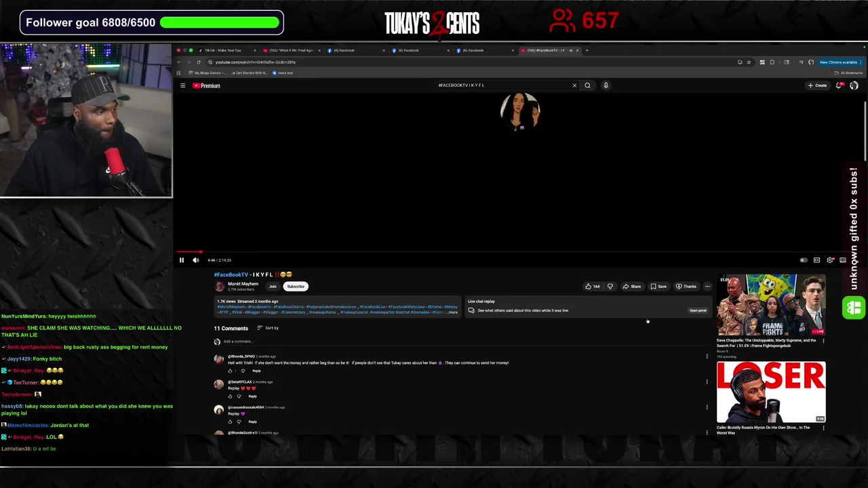This screenshot has height=488, width=868.
Task: Open the Frame Fights live video thumbnail
Action: [x=771, y=305]
